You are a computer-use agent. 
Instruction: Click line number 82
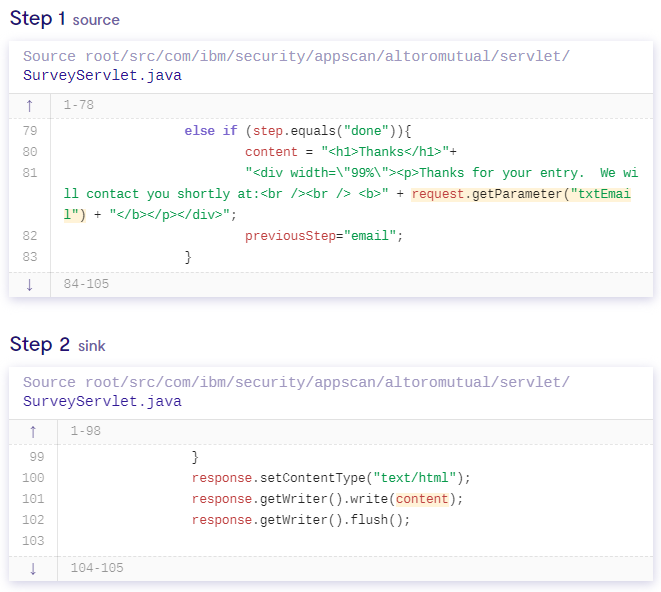click(30, 236)
